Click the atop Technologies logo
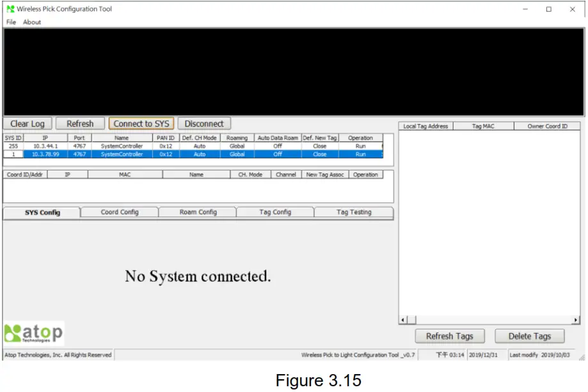This screenshot has width=588, height=392. [x=34, y=333]
